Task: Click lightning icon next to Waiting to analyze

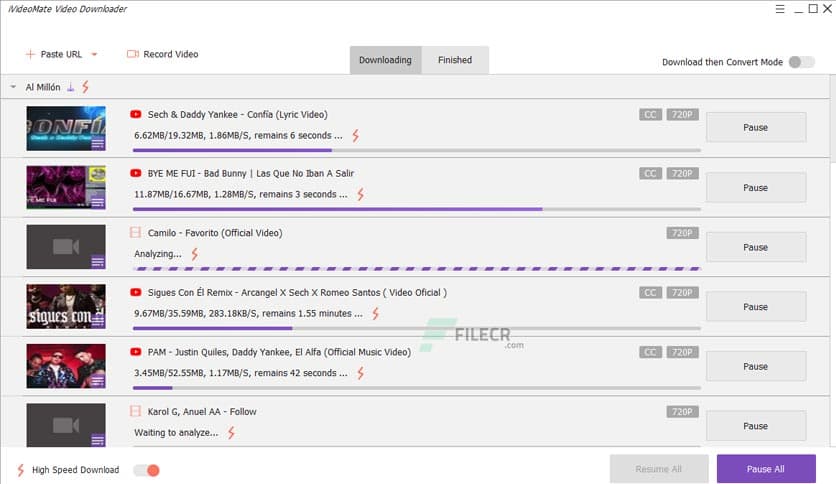Action: [x=231, y=433]
